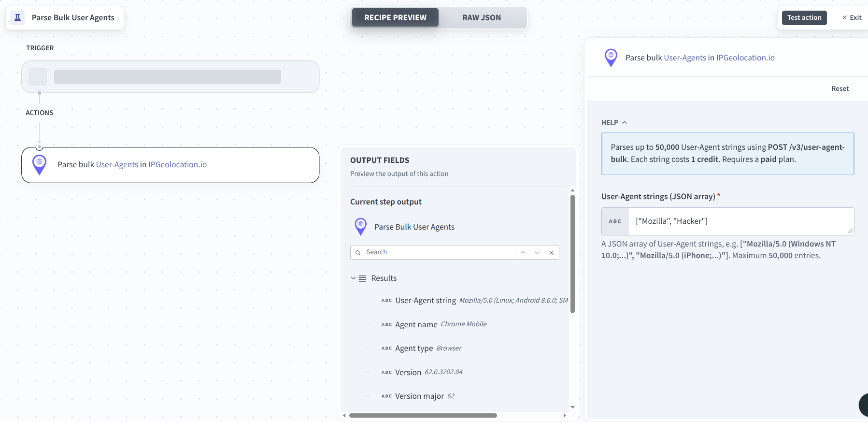Viewport: 868px width, 422px height.
Task: Select the trigger placeholder step
Action: tap(171, 77)
